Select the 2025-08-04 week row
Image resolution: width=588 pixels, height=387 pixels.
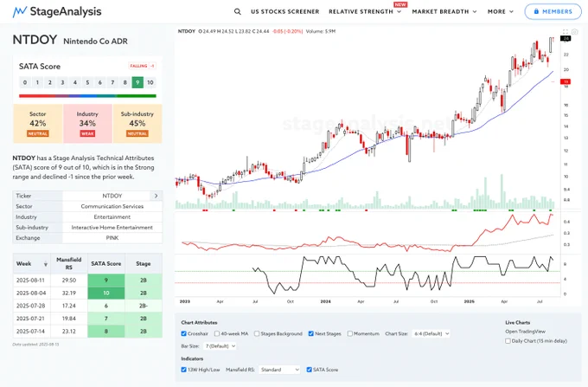tap(87, 293)
